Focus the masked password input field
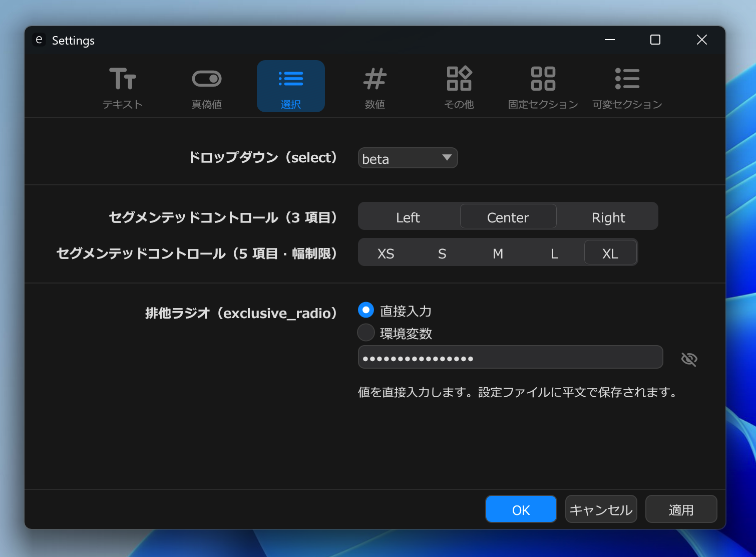 (x=510, y=357)
